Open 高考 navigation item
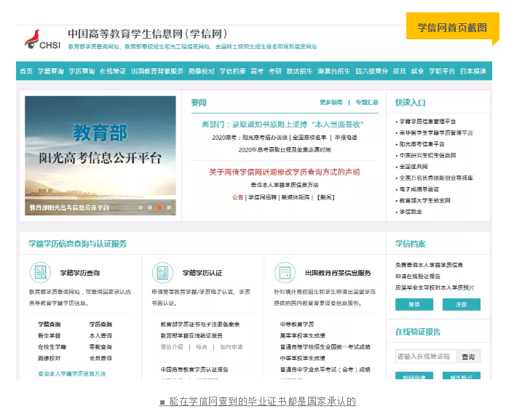This screenshot has width=514, height=420. (257, 71)
